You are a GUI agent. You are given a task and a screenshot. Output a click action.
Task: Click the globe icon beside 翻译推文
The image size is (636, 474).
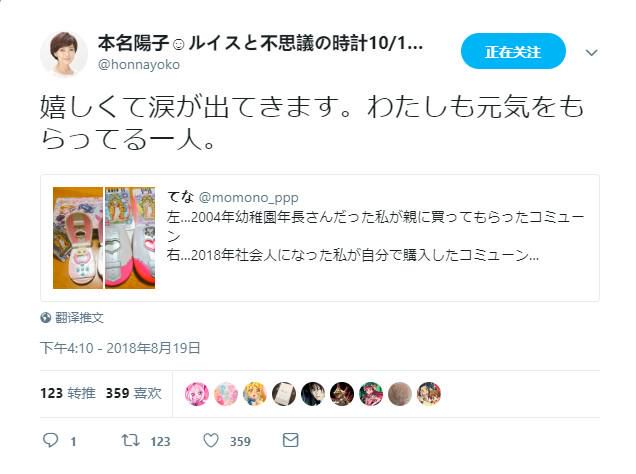coord(45,317)
